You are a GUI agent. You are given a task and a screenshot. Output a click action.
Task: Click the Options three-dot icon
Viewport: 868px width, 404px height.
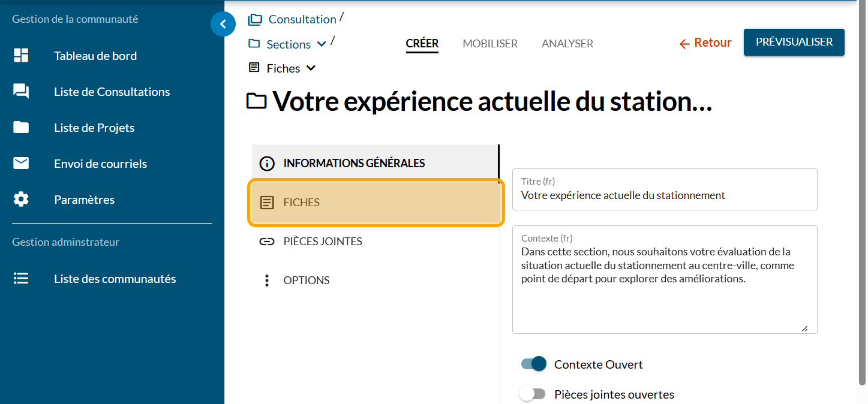(267, 281)
